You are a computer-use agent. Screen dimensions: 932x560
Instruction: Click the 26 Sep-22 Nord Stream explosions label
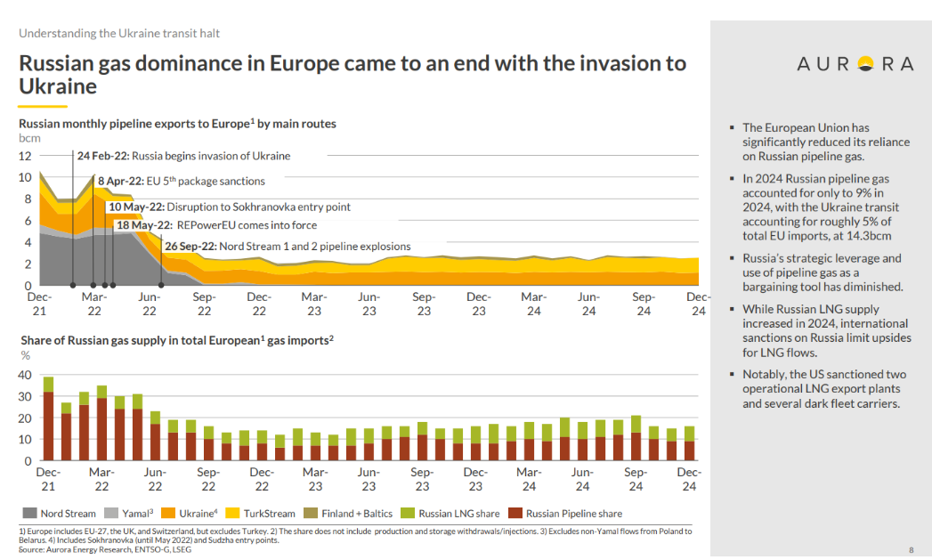coord(288,247)
